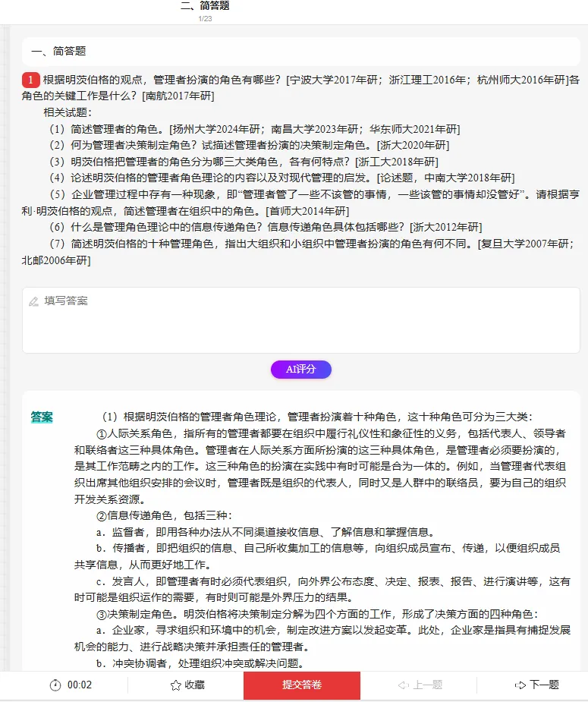
Task: Click the 00:02 elapsed timer text
Action: (80, 685)
